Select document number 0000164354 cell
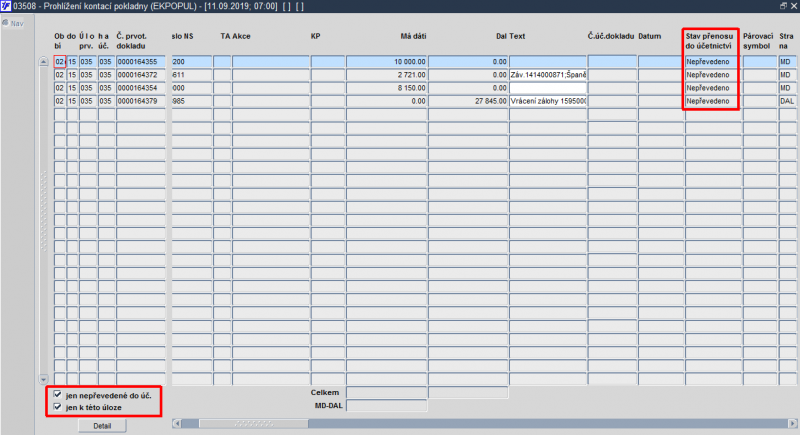The height and width of the screenshot is (435, 800). (x=141, y=88)
